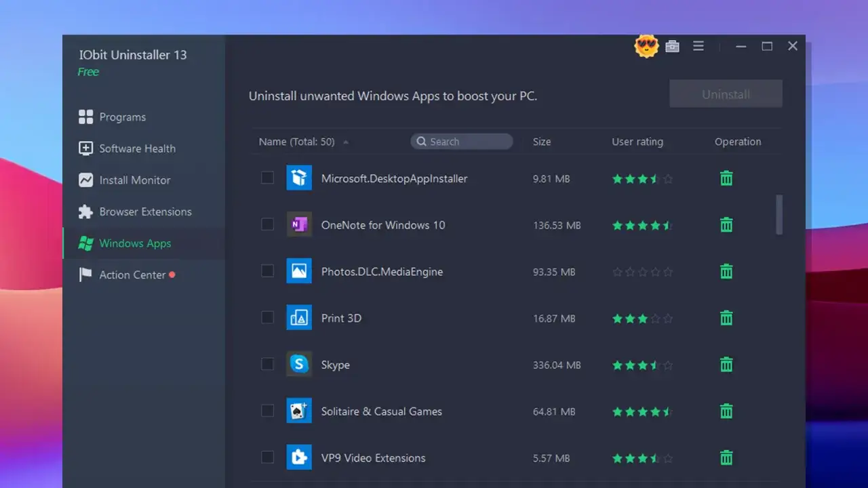Click the 136.53 MB size value
Image resolution: width=868 pixels, height=488 pixels.
(557, 225)
